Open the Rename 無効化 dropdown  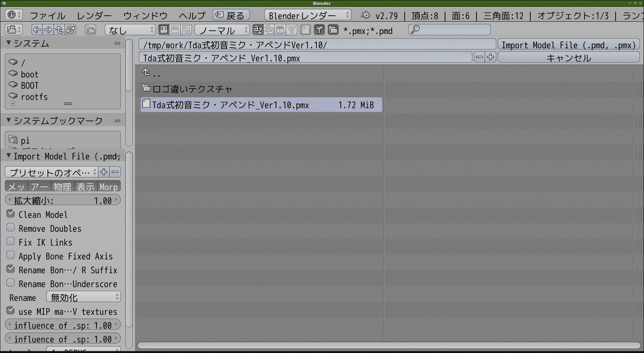point(83,297)
